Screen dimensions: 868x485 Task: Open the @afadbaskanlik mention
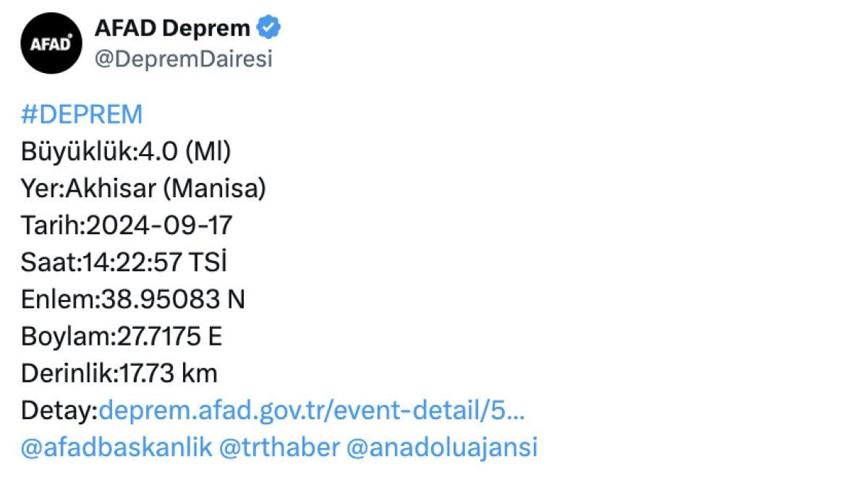pos(116,447)
